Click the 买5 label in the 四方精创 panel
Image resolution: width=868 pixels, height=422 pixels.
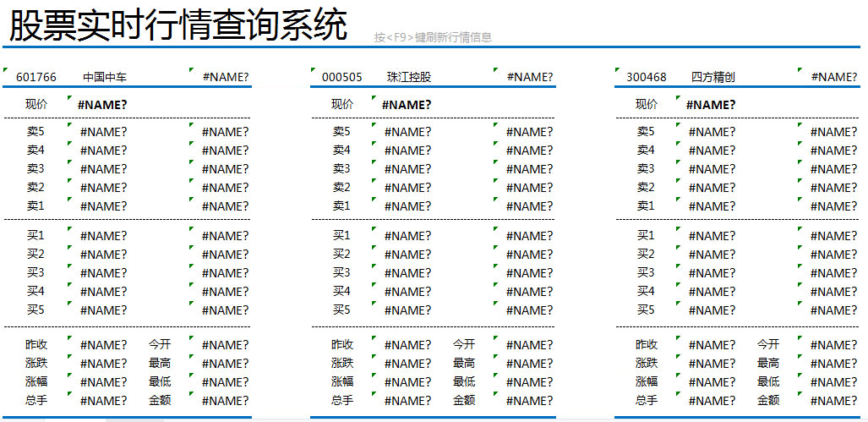pyautogui.click(x=646, y=310)
